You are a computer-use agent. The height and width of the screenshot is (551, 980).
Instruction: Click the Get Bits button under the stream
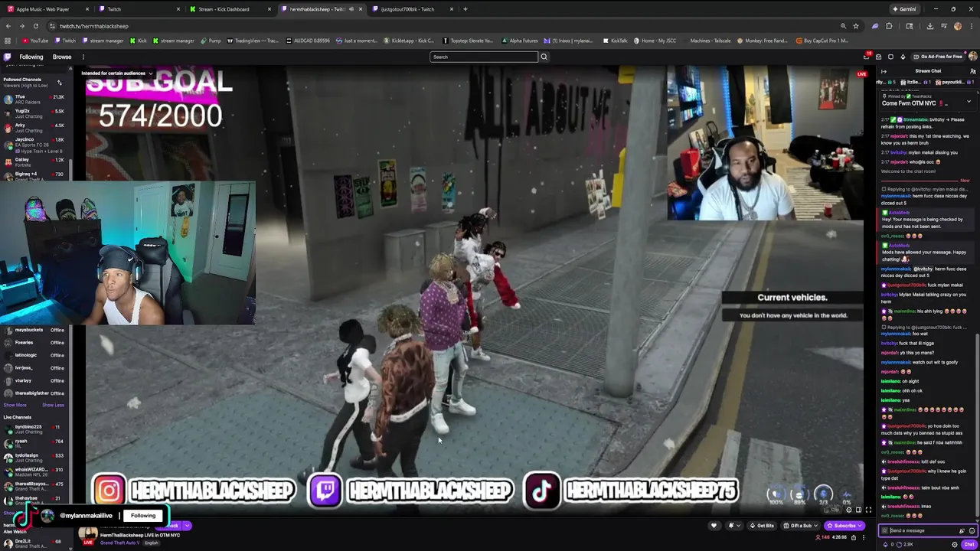[761, 526]
